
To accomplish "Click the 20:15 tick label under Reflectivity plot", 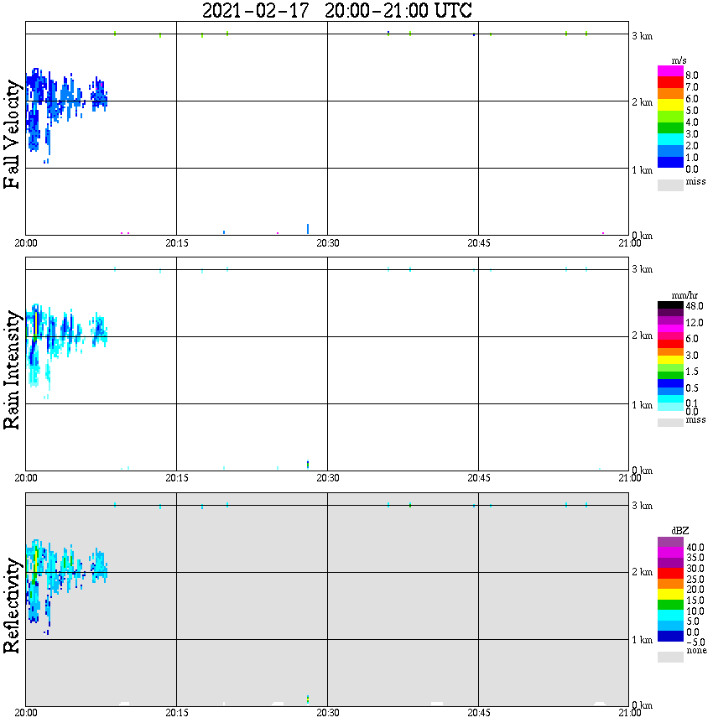I will [177, 713].
